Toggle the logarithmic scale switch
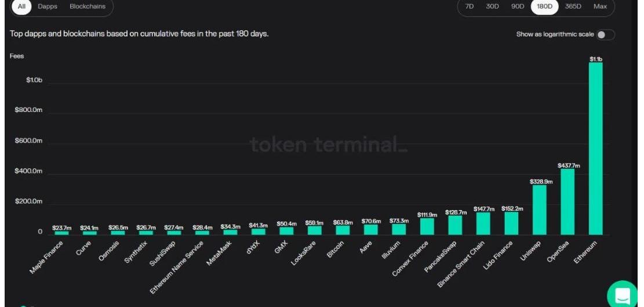Viewport: 644px width, 307px height. (604, 35)
